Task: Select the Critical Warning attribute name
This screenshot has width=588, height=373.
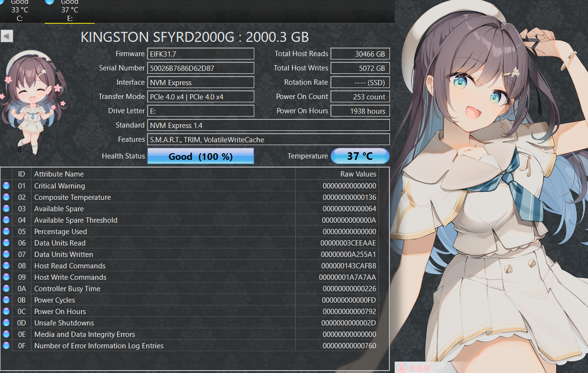Action: coord(60,186)
